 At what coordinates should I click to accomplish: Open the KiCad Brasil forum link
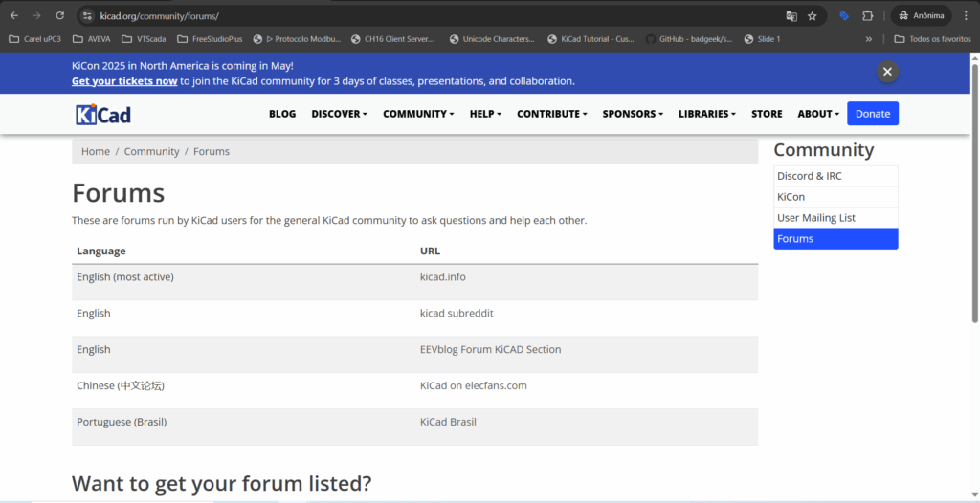[x=448, y=422]
